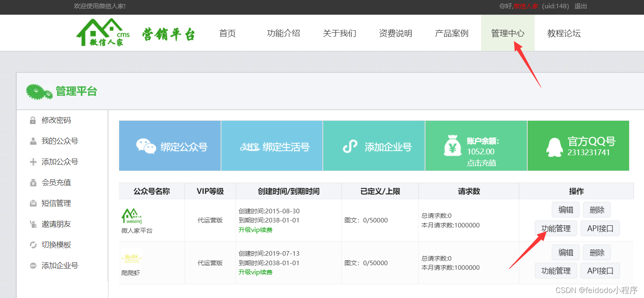Click 退出 to log out
The width and height of the screenshot is (644, 298).
581,6
